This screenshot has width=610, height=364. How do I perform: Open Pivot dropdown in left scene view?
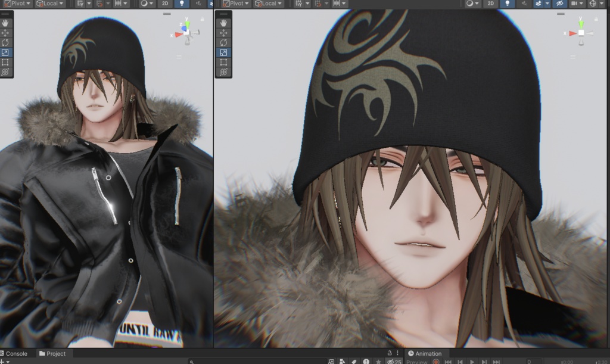point(17,4)
